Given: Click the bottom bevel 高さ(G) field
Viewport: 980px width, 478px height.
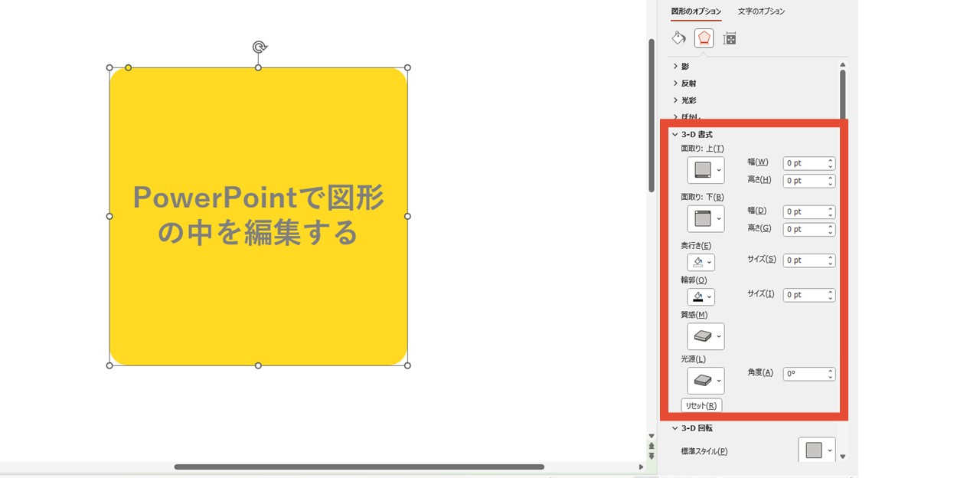Looking at the screenshot, I should pyautogui.click(x=805, y=229).
